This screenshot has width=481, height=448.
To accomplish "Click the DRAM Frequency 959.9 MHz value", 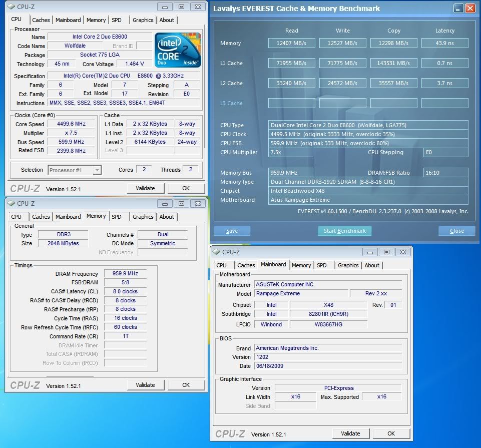I will pyautogui.click(x=126, y=273).
